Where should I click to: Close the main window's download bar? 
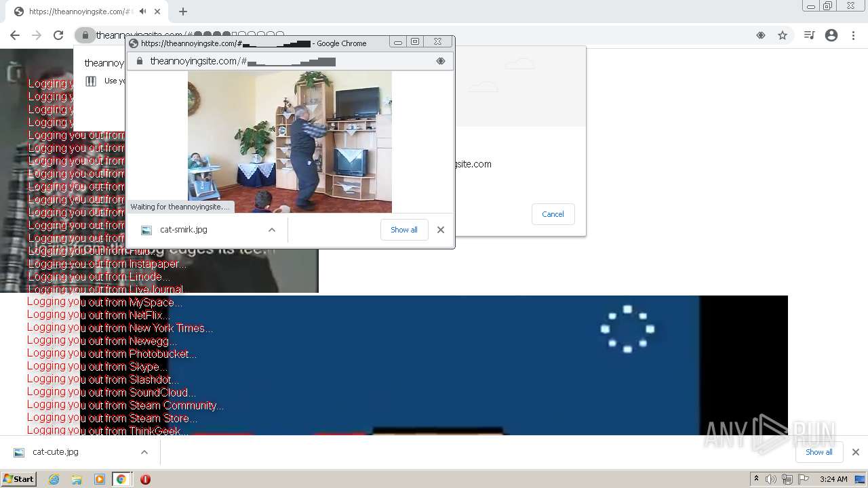click(856, 452)
